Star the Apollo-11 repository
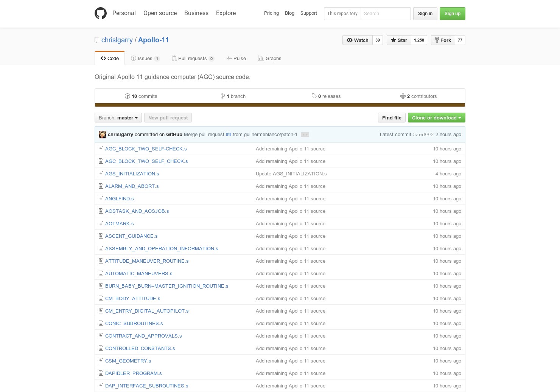 click(399, 40)
